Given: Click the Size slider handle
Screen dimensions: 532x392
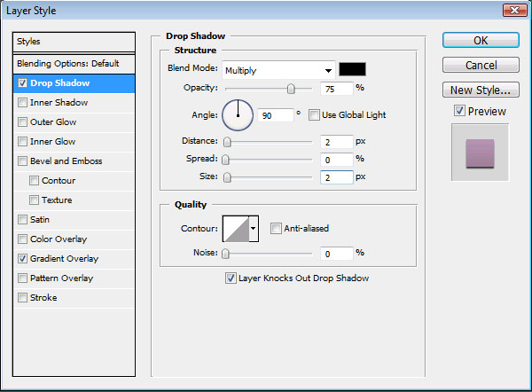Looking at the screenshot, I should click(x=227, y=177).
